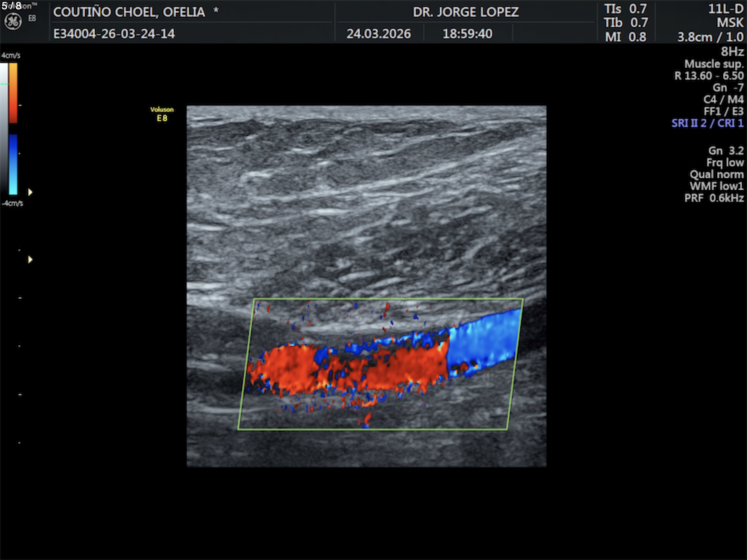Click the yellow Voluson E8 label
The width and height of the screenshot is (747, 560).
pyautogui.click(x=162, y=114)
